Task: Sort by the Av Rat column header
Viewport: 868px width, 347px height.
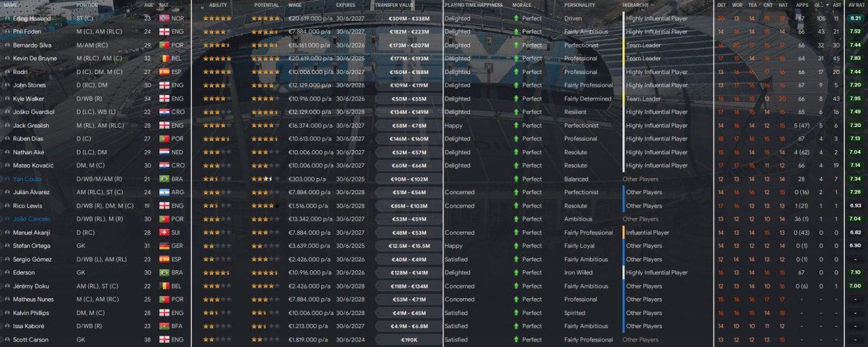Action: point(855,5)
